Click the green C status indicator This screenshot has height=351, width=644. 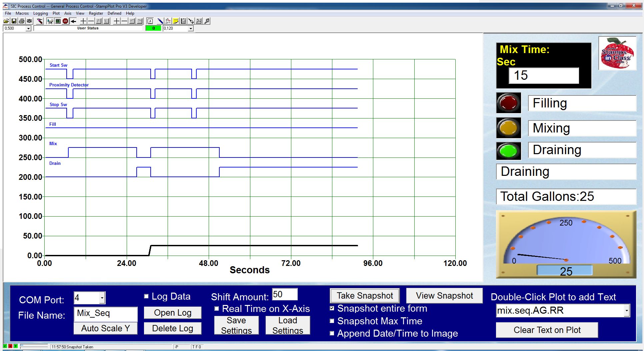tap(5, 346)
